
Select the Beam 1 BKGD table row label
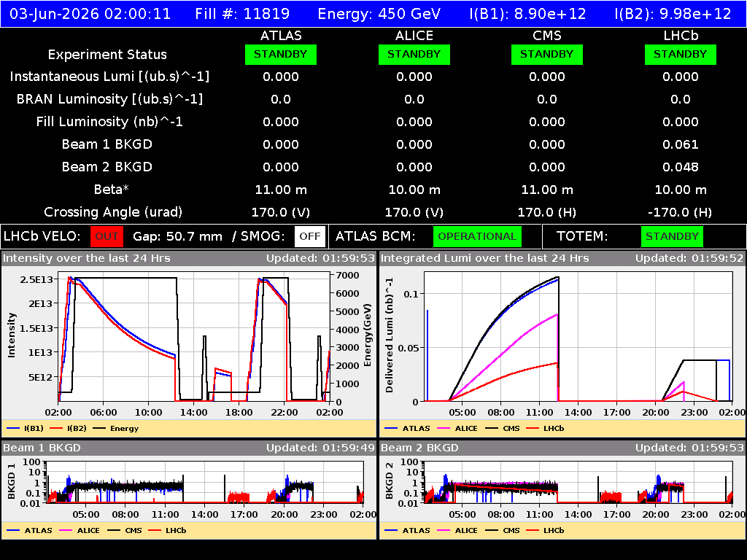coord(107,144)
